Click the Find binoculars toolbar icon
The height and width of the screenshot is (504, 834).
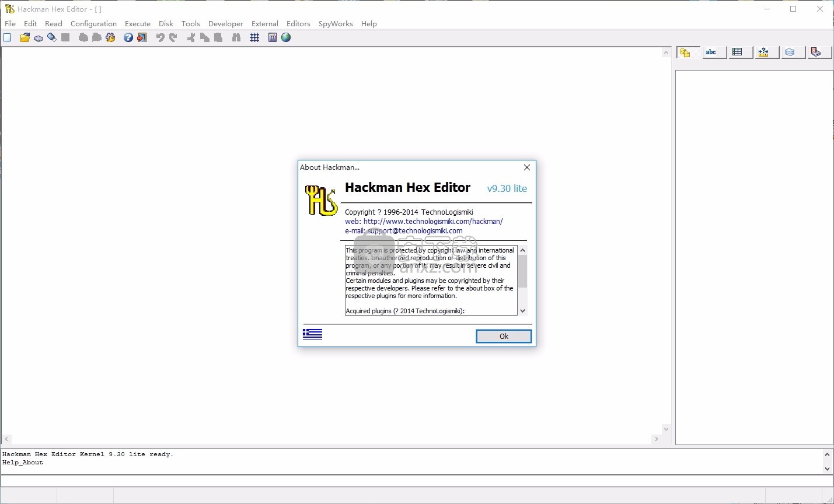[236, 37]
